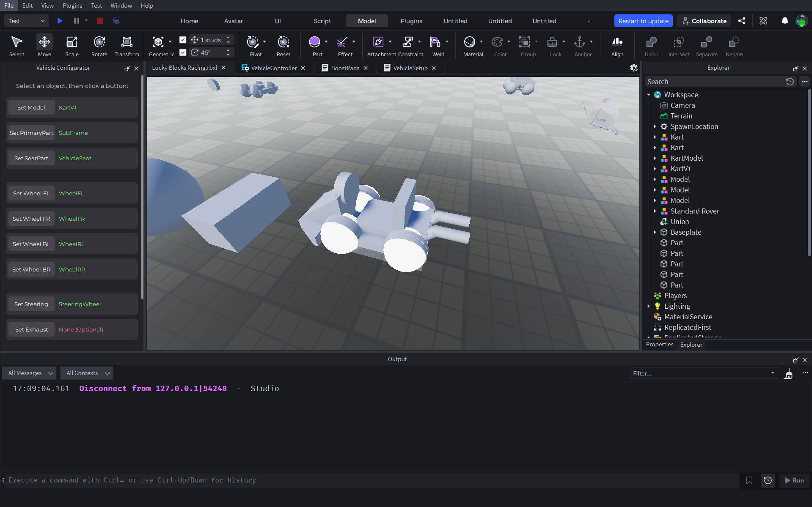This screenshot has width=812, height=507.
Task: Expand the Lighting service
Action: tap(648, 306)
